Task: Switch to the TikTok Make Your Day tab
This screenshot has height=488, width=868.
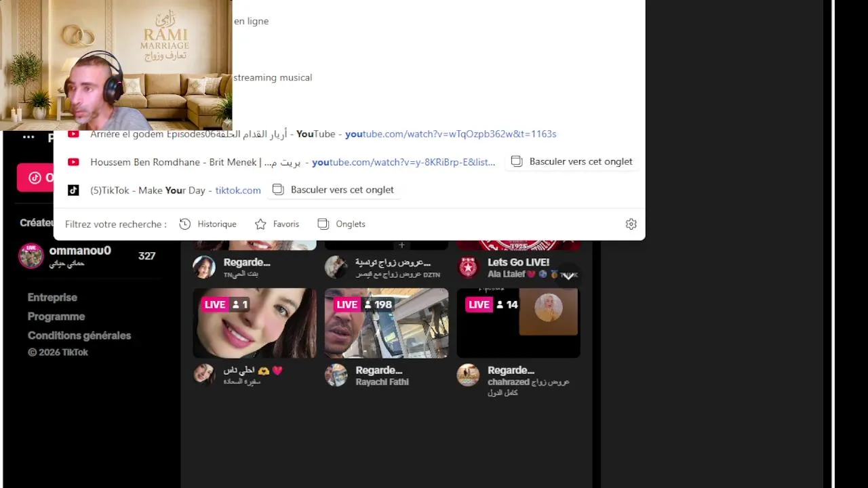Action: point(333,190)
